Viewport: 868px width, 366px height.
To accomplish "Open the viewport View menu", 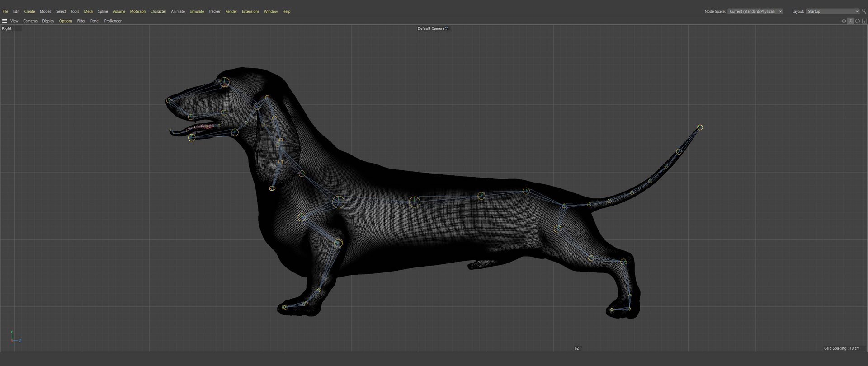I will point(14,21).
